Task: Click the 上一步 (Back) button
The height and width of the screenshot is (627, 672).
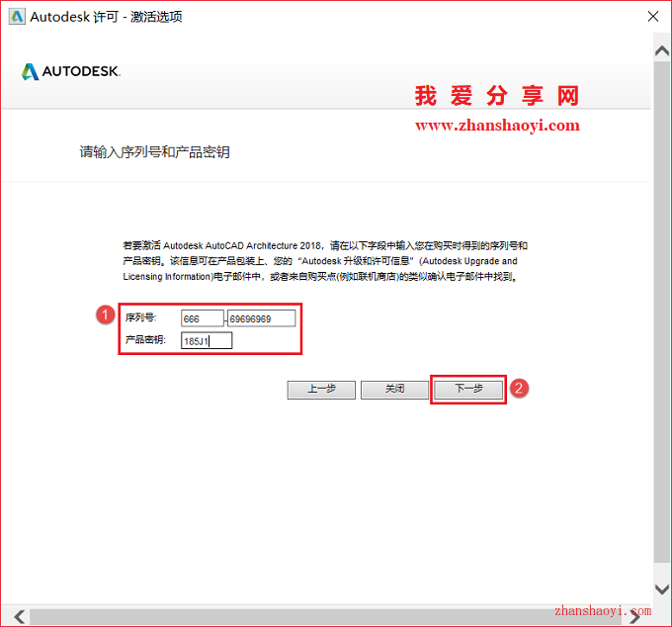Action: [x=321, y=390]
